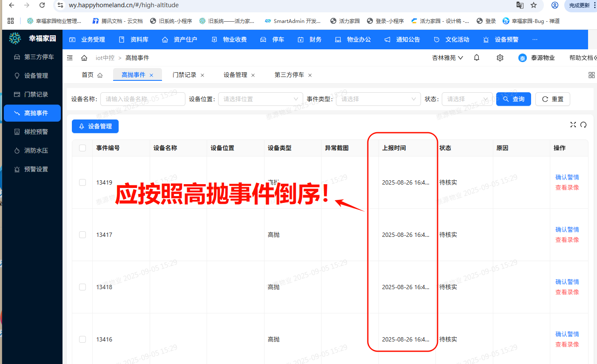
Task: Click the home icon in the breadcrumb
Action: click(84, 58)
